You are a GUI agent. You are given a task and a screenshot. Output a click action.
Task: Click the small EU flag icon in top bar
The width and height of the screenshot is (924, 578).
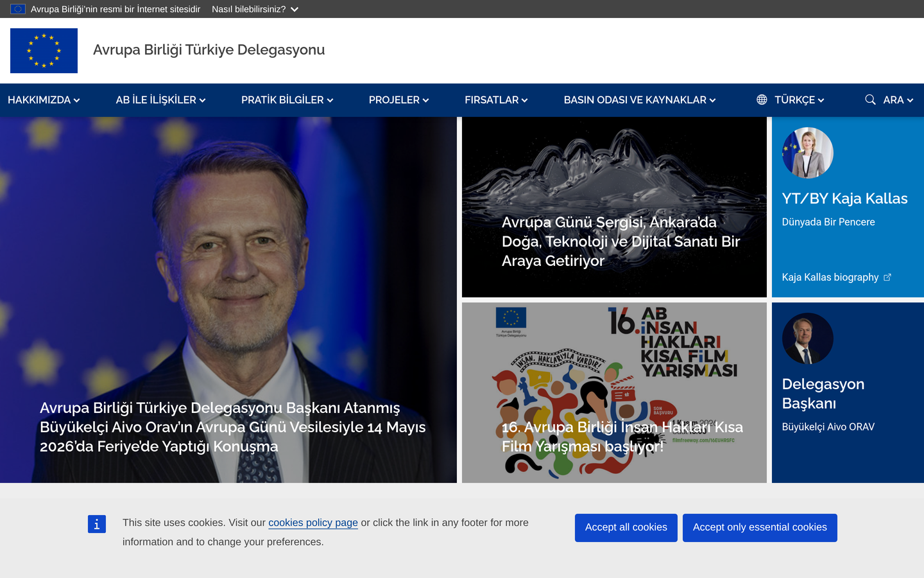click(18, 9)
